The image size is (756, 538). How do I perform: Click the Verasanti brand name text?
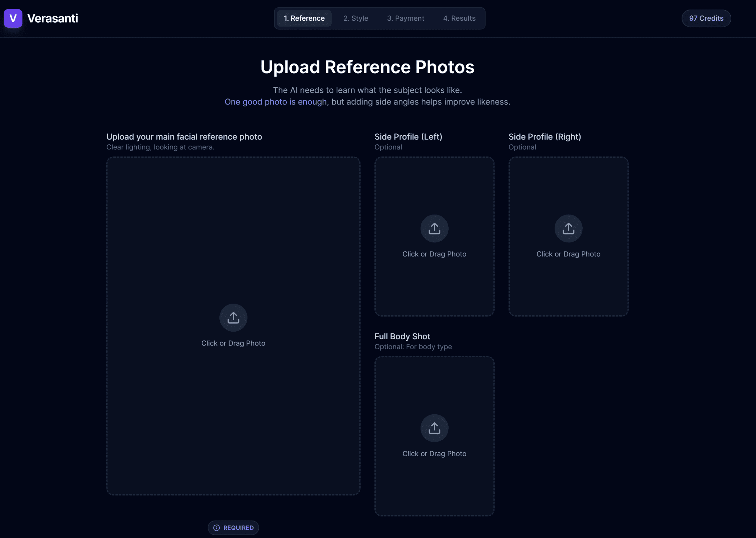[53, 18]
